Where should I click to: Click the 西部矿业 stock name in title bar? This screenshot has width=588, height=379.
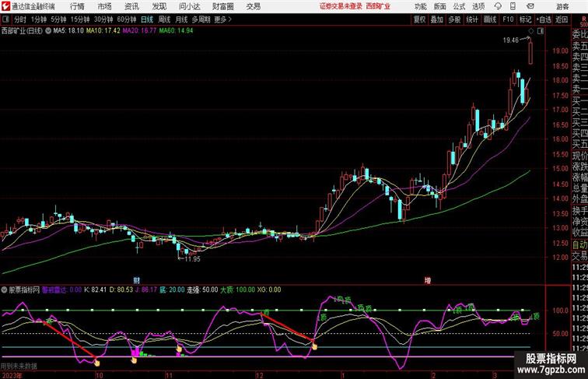378,6
